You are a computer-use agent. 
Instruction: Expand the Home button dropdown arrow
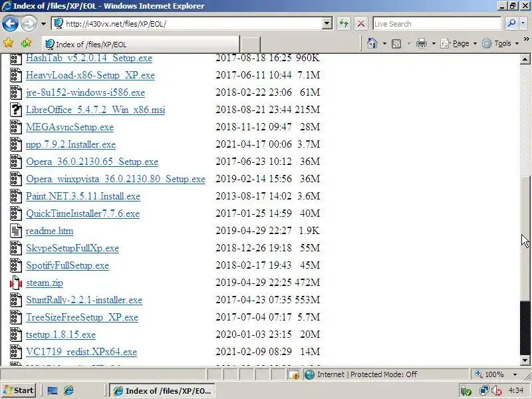coord(384,43)
